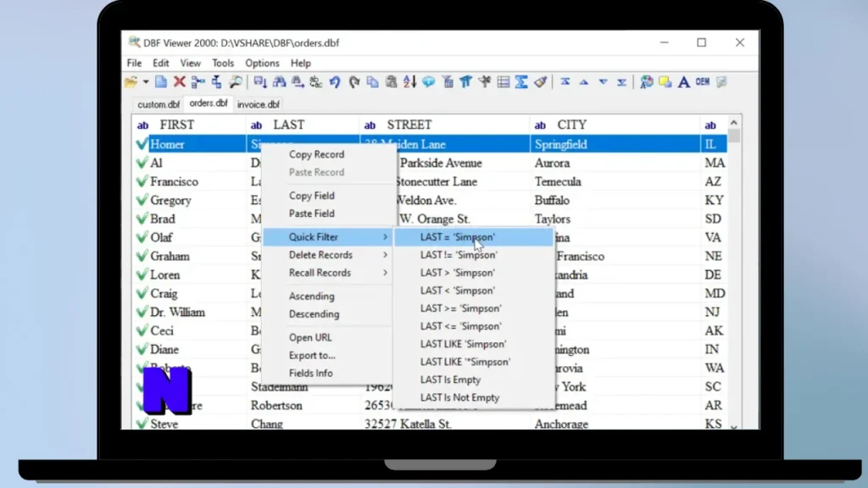The width and height of the screenshot is (868, 488).
Task: Click the font letter A icon
Action: [x=684, y=82]
